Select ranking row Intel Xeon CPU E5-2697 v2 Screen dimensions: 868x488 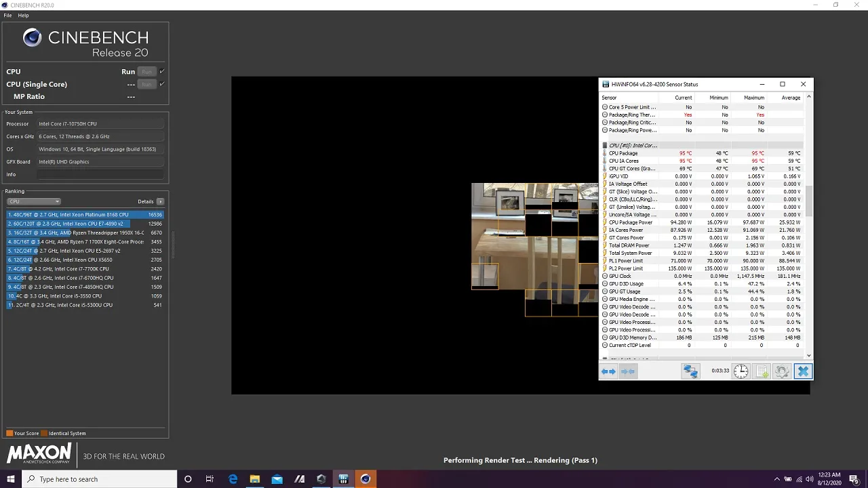pyautogui.click(x=85, y=251)
